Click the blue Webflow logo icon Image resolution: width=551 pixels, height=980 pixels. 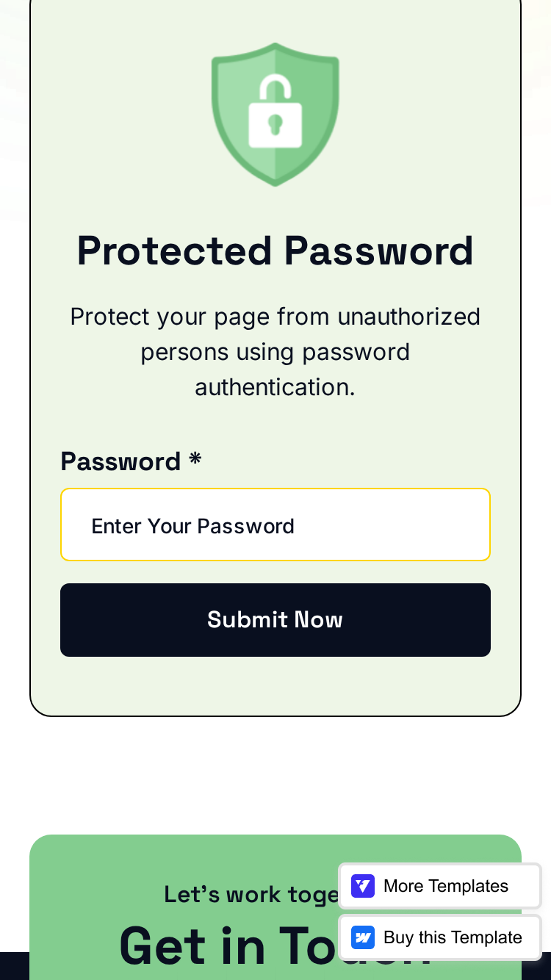[363, 937]
